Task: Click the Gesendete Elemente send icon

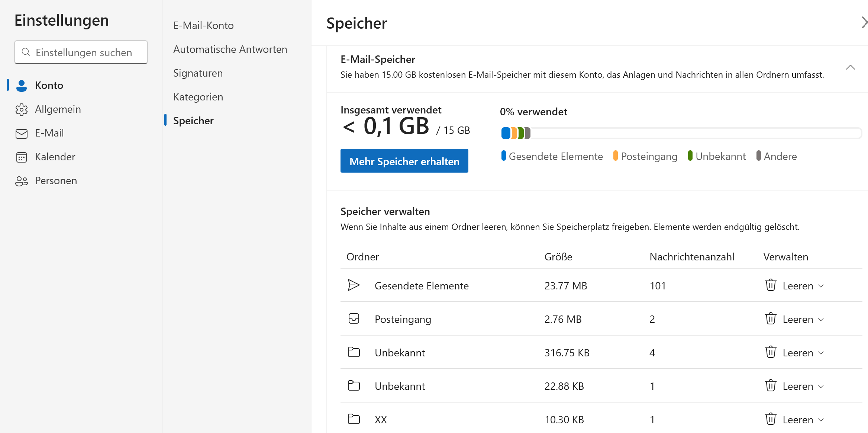Action: (354, 285)
